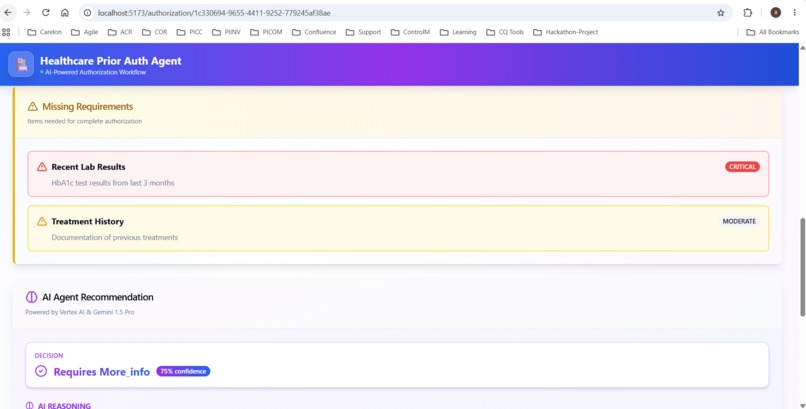Open the All Bookmarks folder
The width and height of the screenshot is (806, 409).
pyautogui.click(x=773, y=32)
